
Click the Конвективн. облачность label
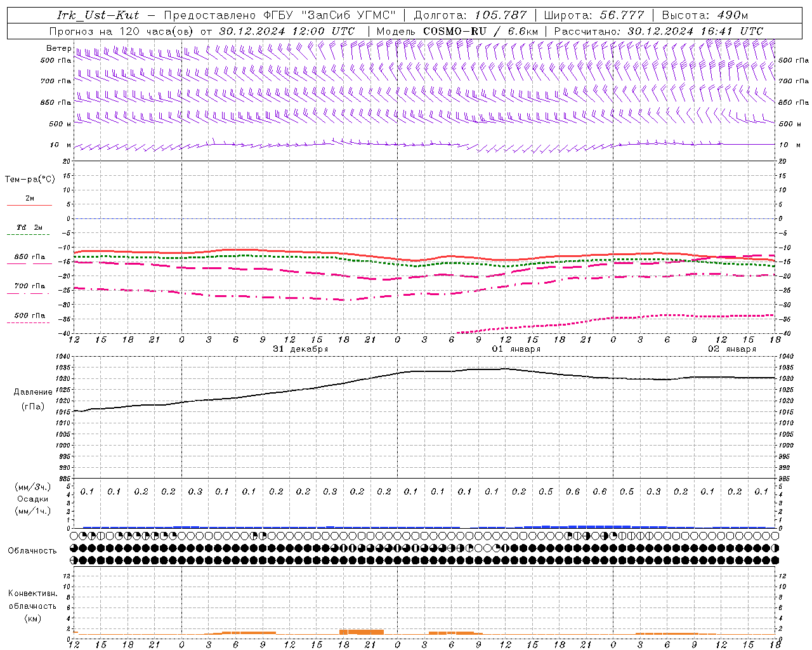coord(32,600)
